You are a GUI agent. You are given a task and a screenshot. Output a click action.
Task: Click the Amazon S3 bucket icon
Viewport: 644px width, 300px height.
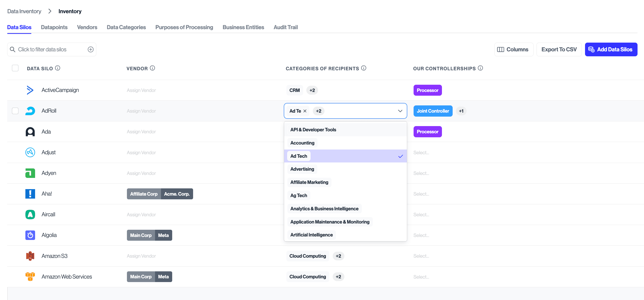click(30, 256)
